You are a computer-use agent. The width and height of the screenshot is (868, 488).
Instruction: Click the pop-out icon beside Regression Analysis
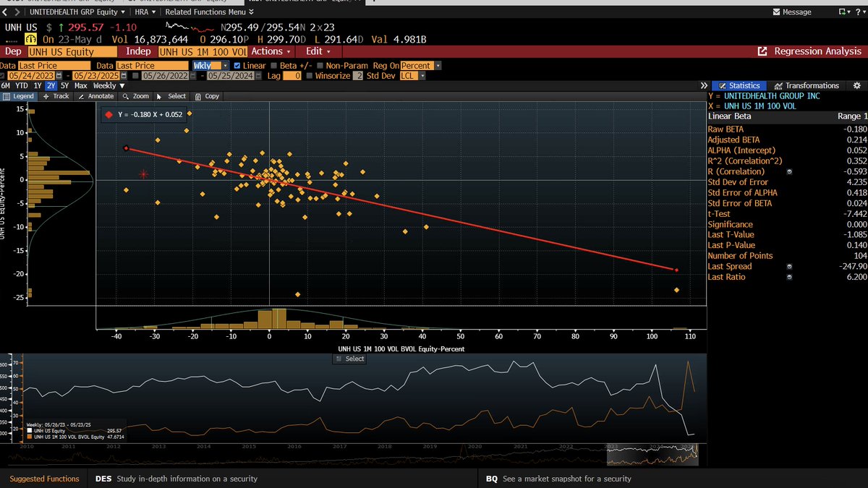click(x=762, y=51)
